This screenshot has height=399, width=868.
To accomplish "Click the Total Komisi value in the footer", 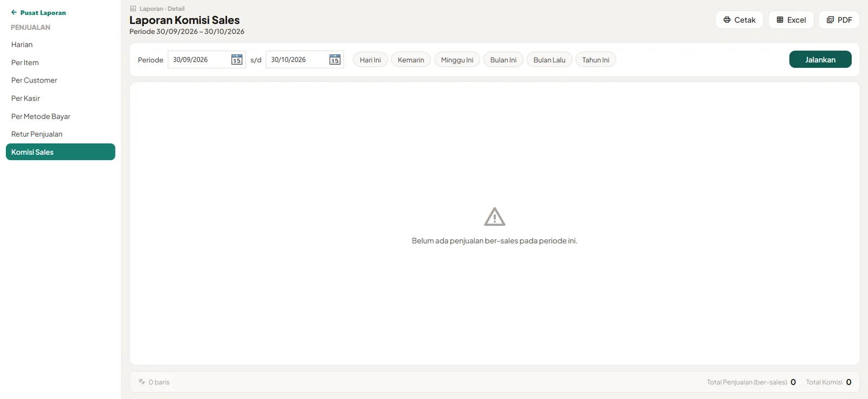I will (848, 382).
